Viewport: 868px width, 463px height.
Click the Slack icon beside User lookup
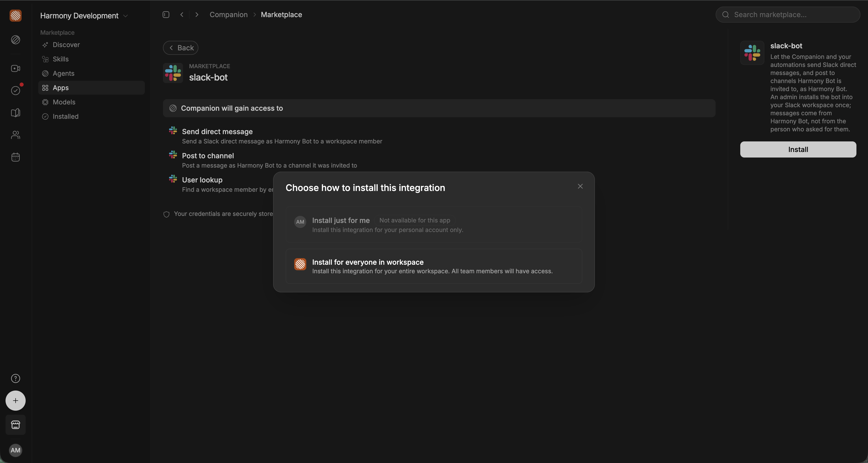pos(173,179)
